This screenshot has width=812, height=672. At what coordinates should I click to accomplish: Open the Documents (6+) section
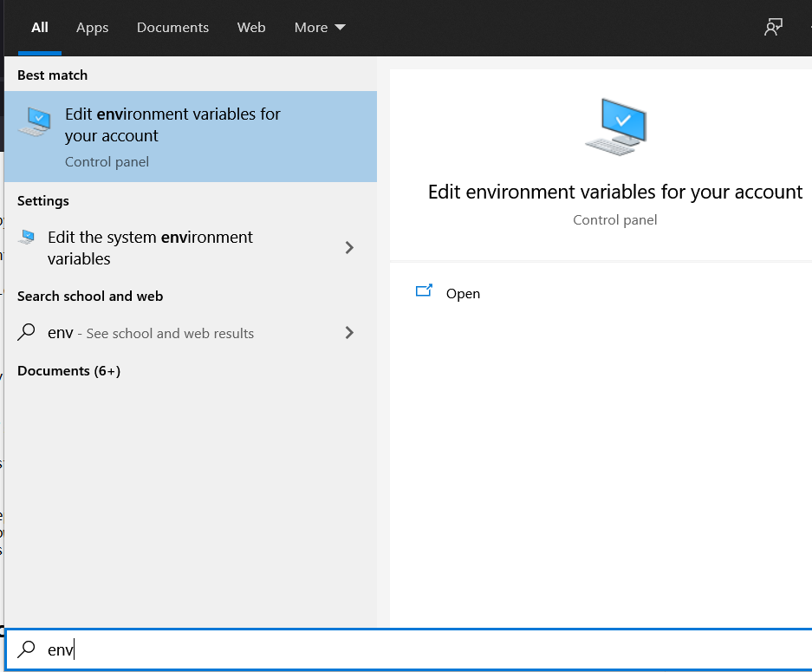point(68,371)
